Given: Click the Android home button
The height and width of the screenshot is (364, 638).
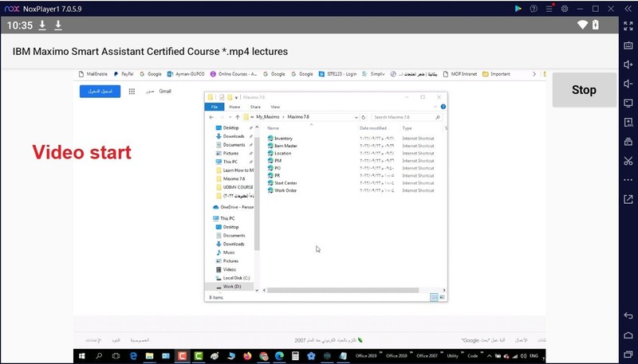Looking at the screenshot, I should point(628,335).
